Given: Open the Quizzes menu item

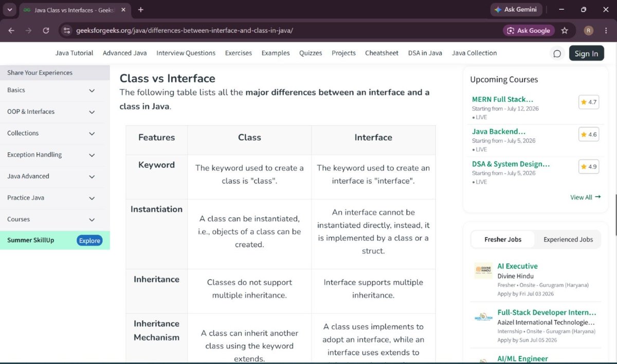Looking at the screenshot, I should (x=311, y=53).
